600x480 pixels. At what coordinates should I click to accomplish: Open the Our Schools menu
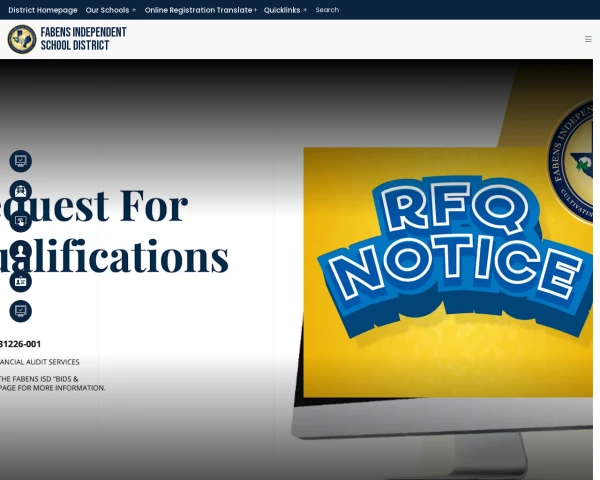coord(108,10)
